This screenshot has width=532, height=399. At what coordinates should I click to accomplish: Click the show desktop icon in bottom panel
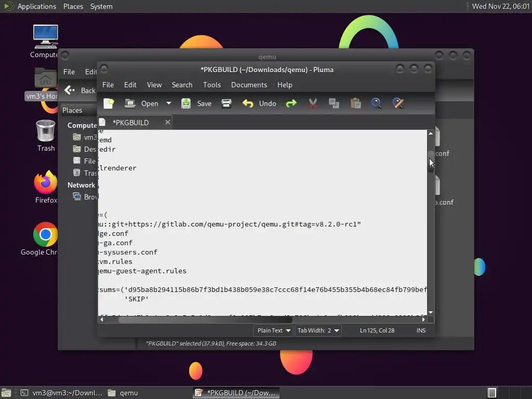click(6, 393)
